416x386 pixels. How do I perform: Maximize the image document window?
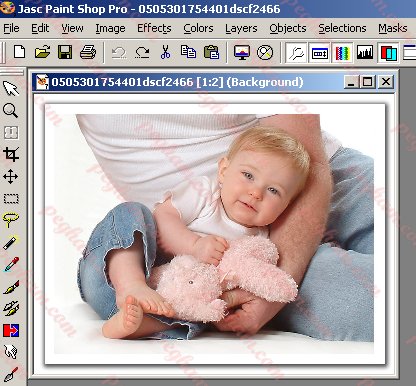(368, 82)
